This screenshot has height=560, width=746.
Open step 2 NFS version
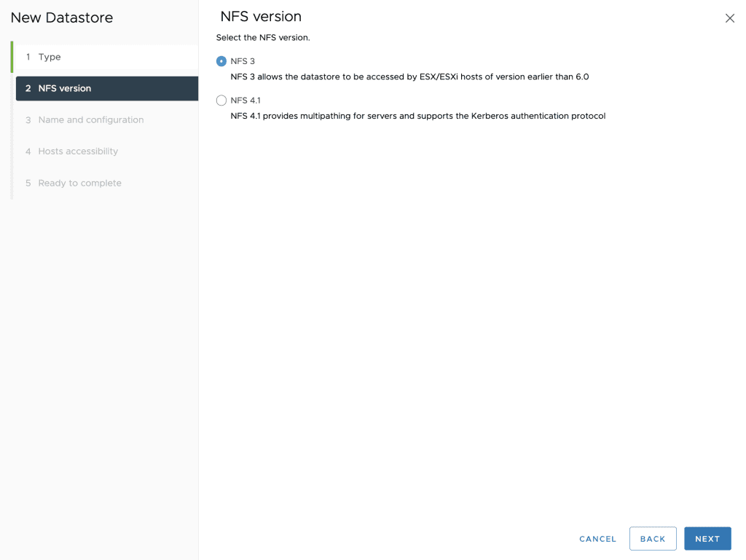click(107, 88)
